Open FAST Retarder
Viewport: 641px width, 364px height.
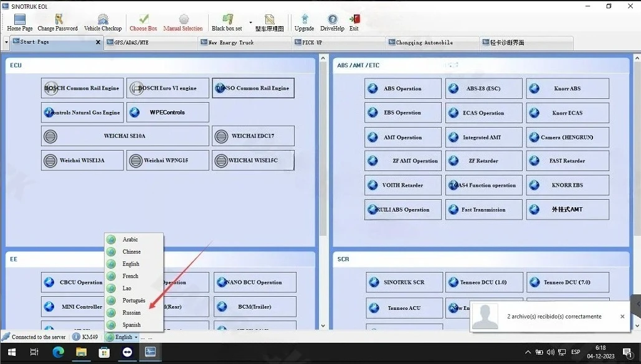click(567, 161)
